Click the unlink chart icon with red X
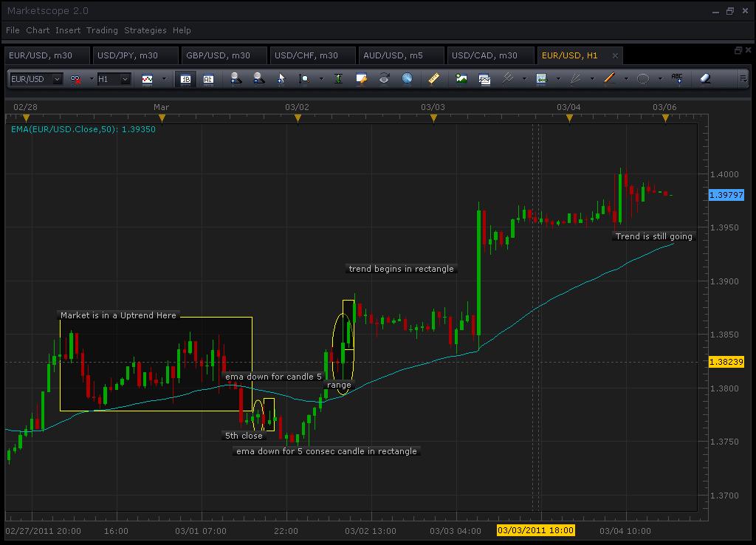 76,79
